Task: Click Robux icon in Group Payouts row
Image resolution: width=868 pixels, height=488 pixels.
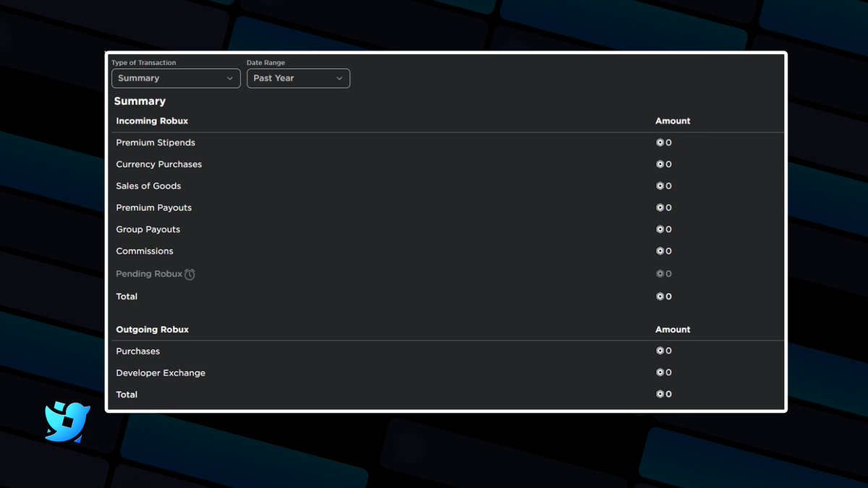Action: [x=660, y=229]
